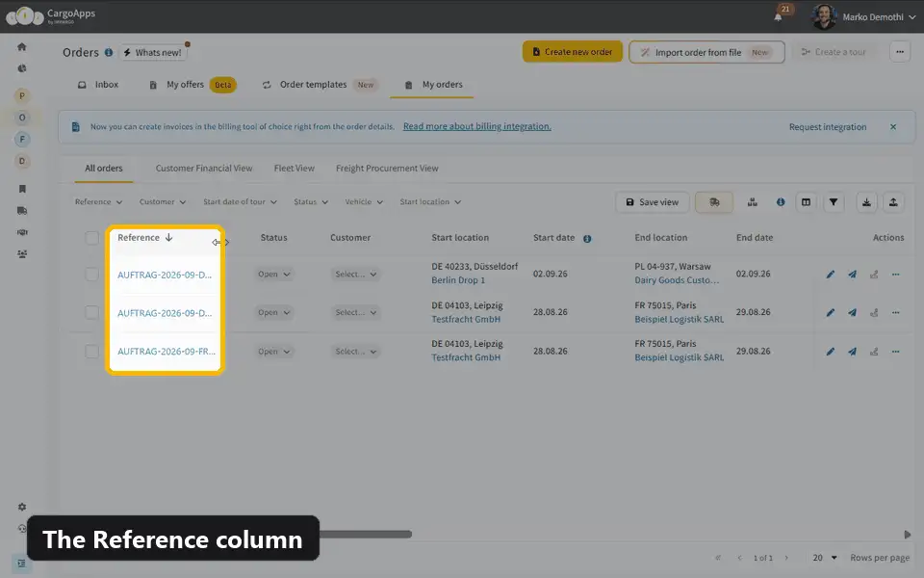
Task: Edit the last row order with pencil icon
Action: pyautogui.click(x=831, y=352)
